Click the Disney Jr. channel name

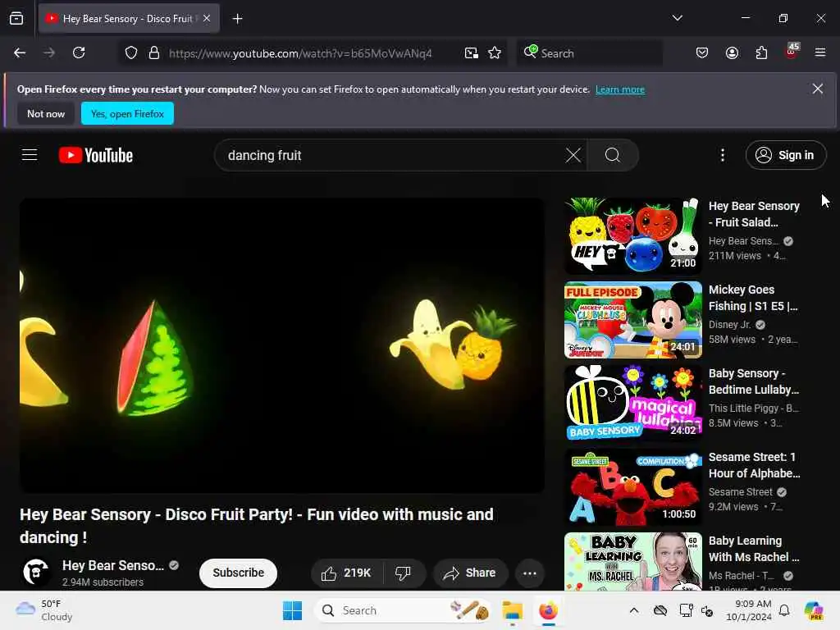pyautogui.click(x=729, y=325)
